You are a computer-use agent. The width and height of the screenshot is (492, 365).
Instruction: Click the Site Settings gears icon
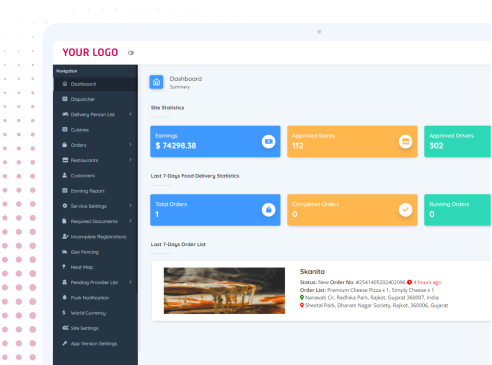[65, 328]
